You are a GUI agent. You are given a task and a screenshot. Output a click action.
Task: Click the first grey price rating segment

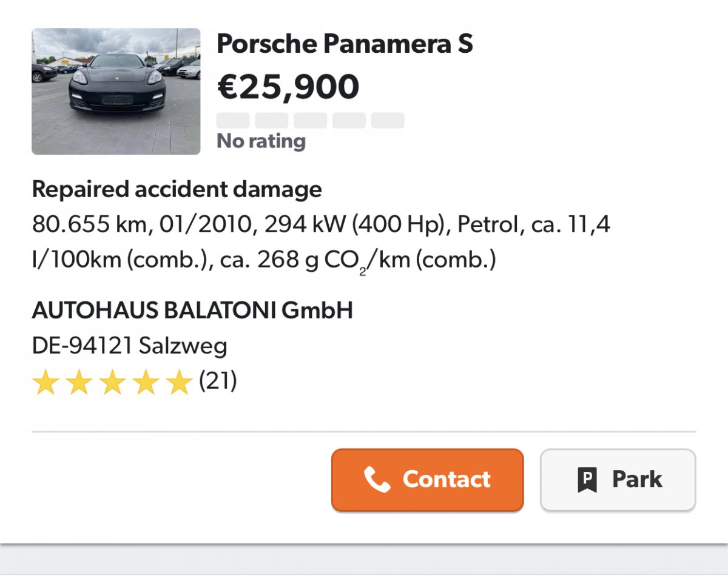(x=233, y=120)
